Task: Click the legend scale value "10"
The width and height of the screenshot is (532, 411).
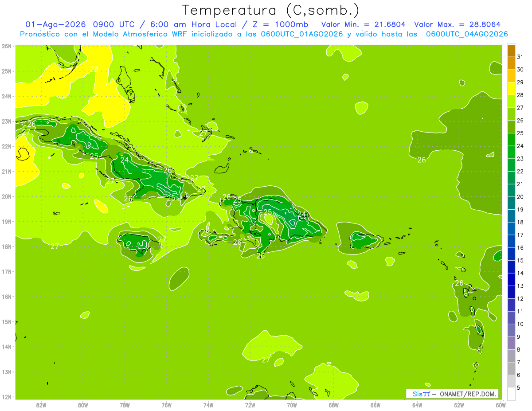Action: 520,324
